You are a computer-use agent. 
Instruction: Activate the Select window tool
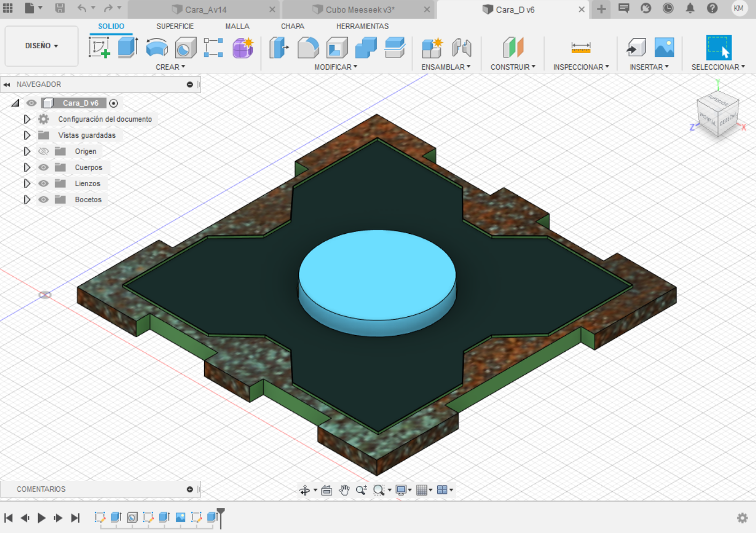[718, 48]
